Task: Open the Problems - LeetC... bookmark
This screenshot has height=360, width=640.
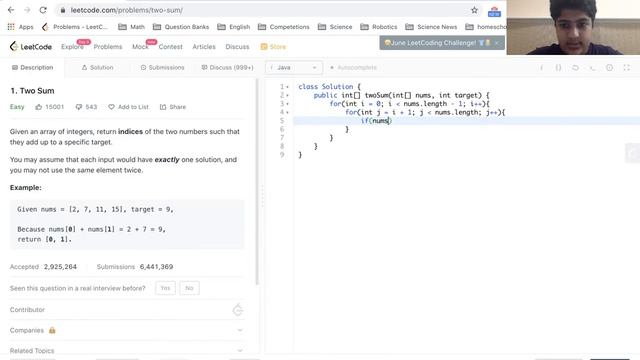Action: [75, 27]
